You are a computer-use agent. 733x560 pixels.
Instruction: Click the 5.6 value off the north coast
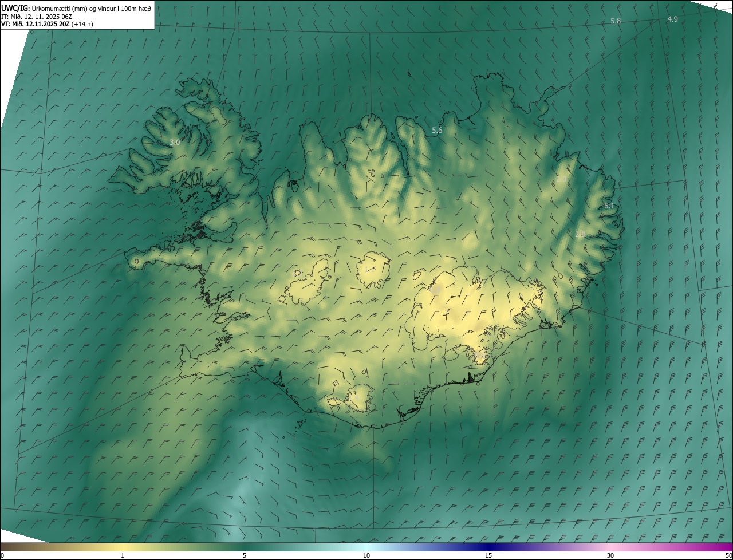(x=437, y=131)
